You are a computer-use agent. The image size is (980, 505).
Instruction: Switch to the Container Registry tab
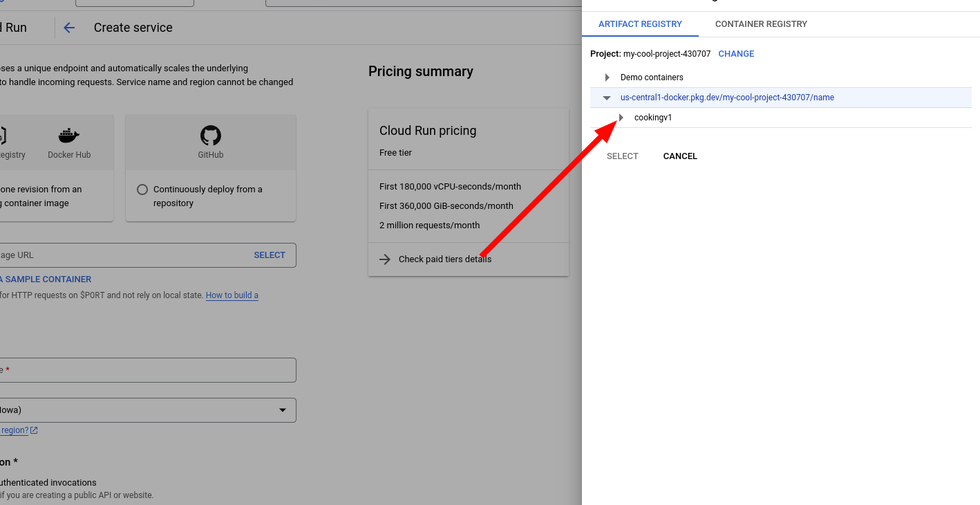(x=761, y=24)
